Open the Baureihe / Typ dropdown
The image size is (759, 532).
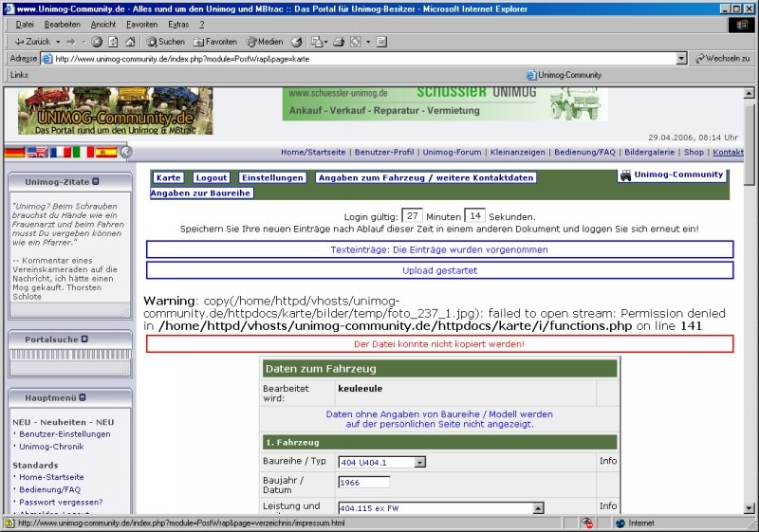point(419,462)
